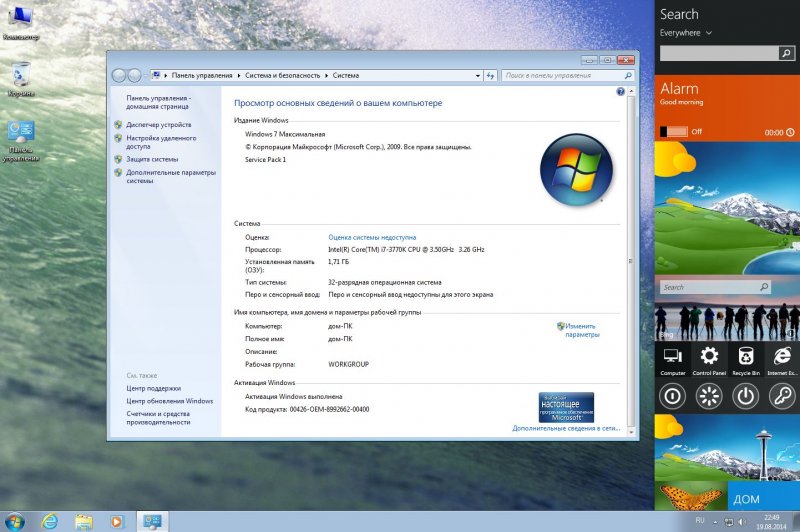This screenshot has height=532, width=800.
Task: Expand breadcrumb arrow after Система и безопасность
Action: point(327,75)
